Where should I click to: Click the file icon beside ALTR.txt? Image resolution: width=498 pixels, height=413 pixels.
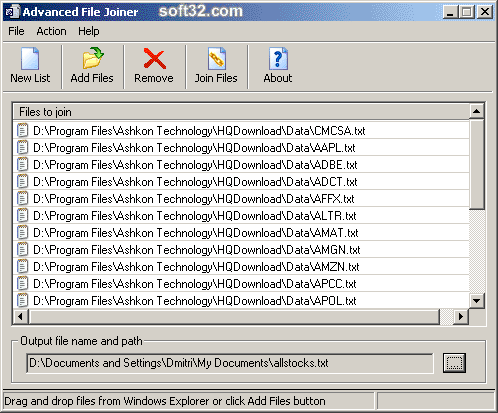22,215
